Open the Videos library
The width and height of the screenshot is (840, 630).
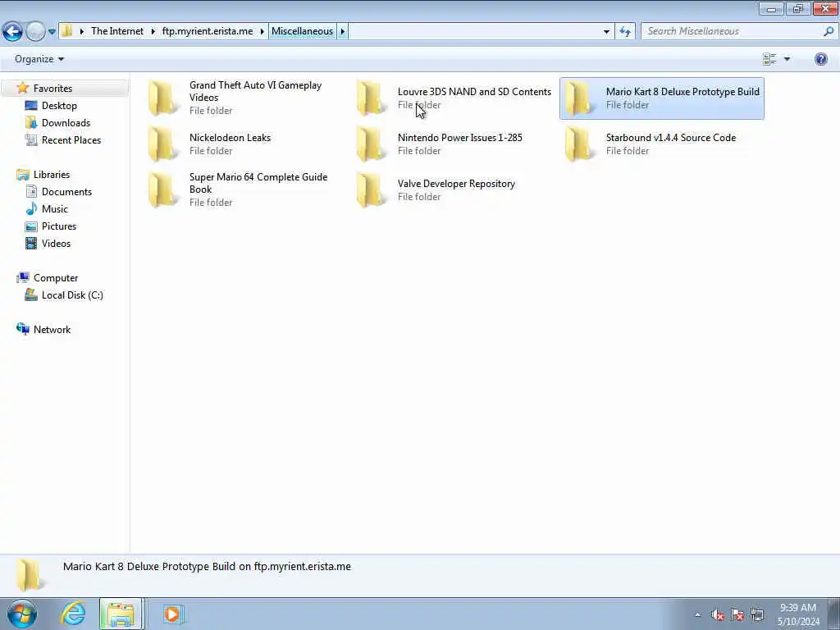click(57, 243)
